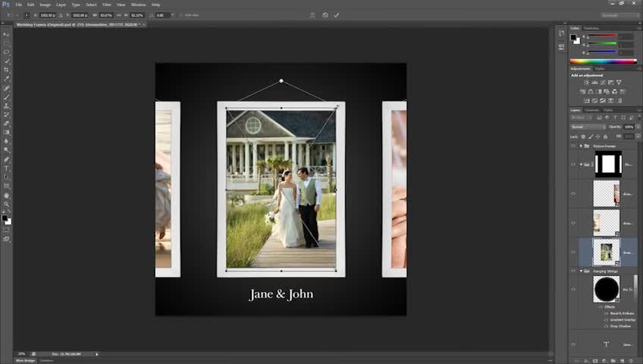Select the Horizontal Type tool
This screenshot has height=364, width=643.
pos(6,168)
